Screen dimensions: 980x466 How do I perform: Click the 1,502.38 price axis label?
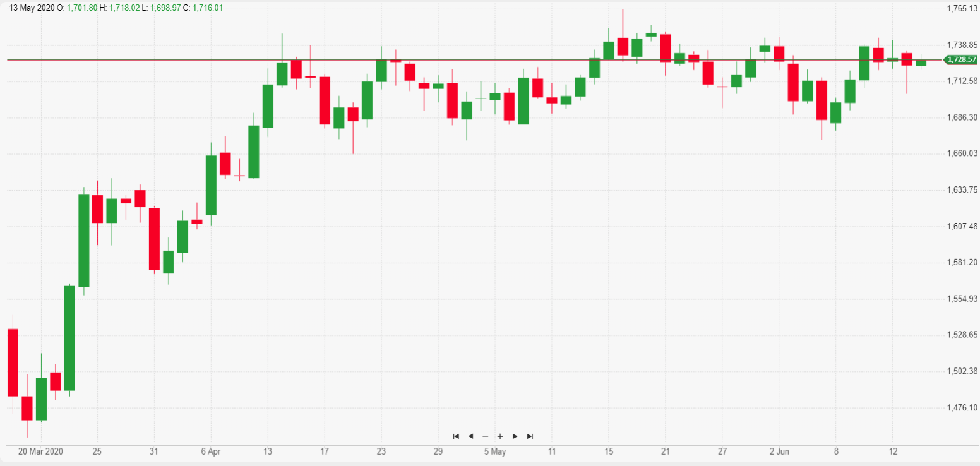coord(962,371)
